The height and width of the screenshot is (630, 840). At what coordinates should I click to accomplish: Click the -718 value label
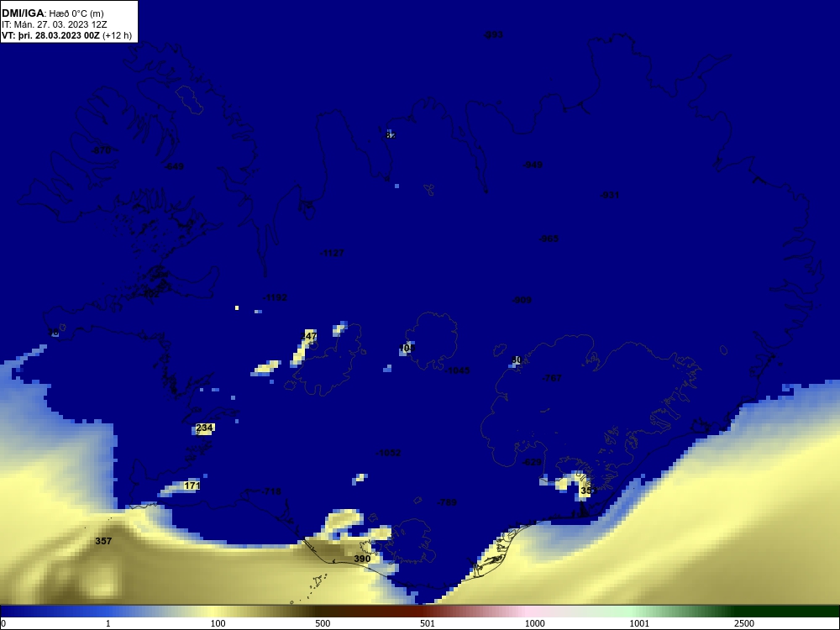(271, 491)
